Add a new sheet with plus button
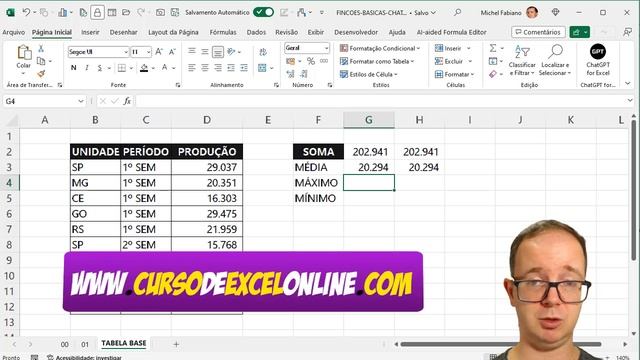The height and width of the screenshot is (360, 640). click(176, 344)
